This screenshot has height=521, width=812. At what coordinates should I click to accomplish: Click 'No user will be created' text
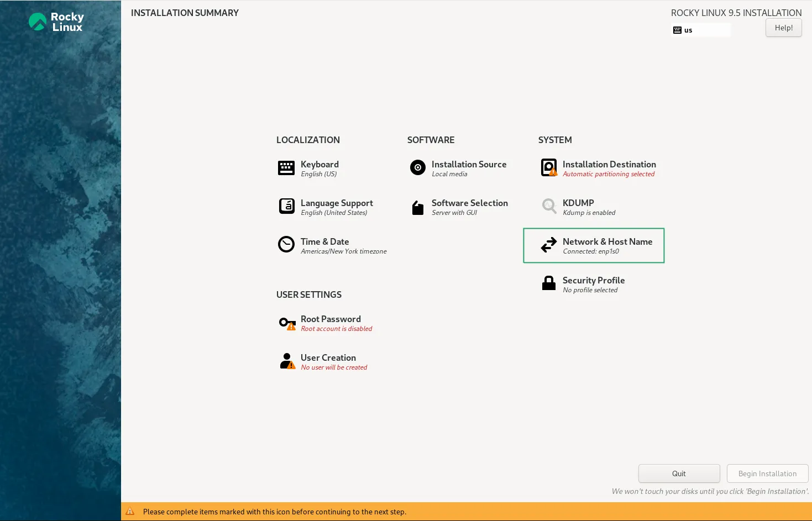[x=334, y=367]
